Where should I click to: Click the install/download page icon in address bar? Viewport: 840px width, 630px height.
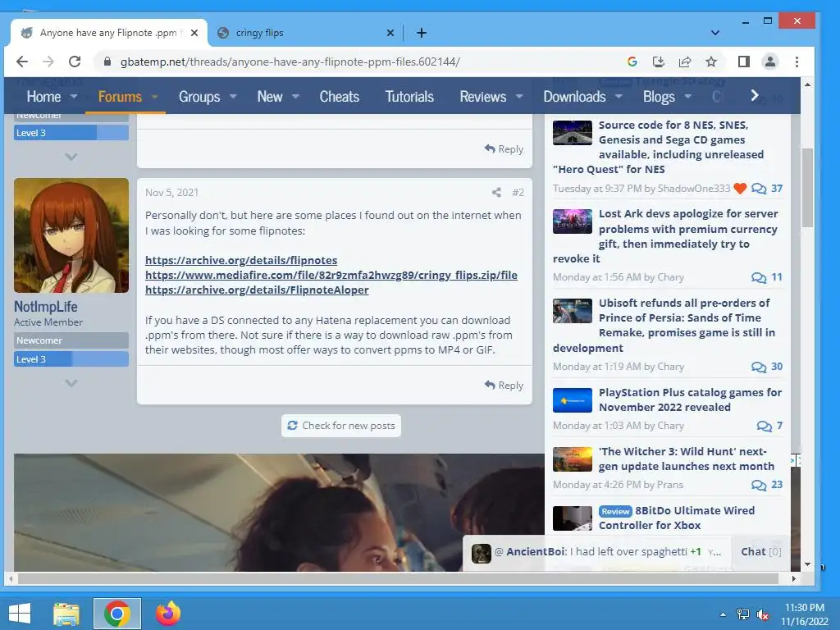(x=659, y=62)
